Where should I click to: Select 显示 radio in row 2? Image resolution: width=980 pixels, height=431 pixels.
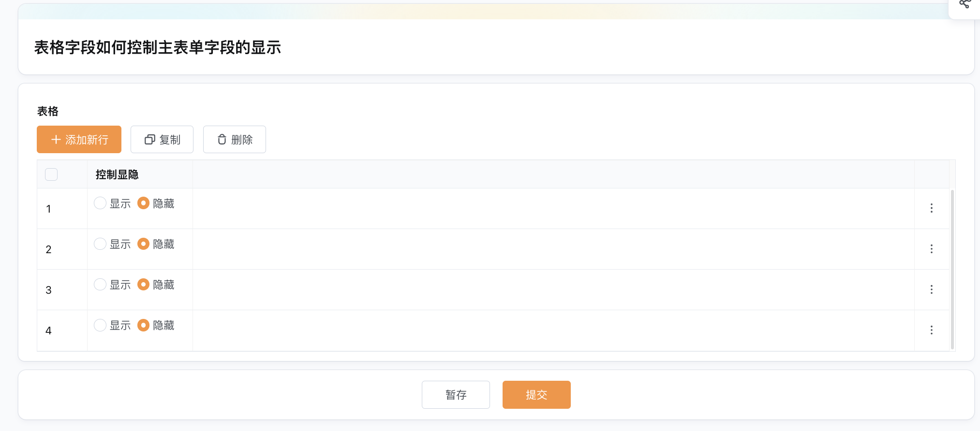tap(100, 244)
